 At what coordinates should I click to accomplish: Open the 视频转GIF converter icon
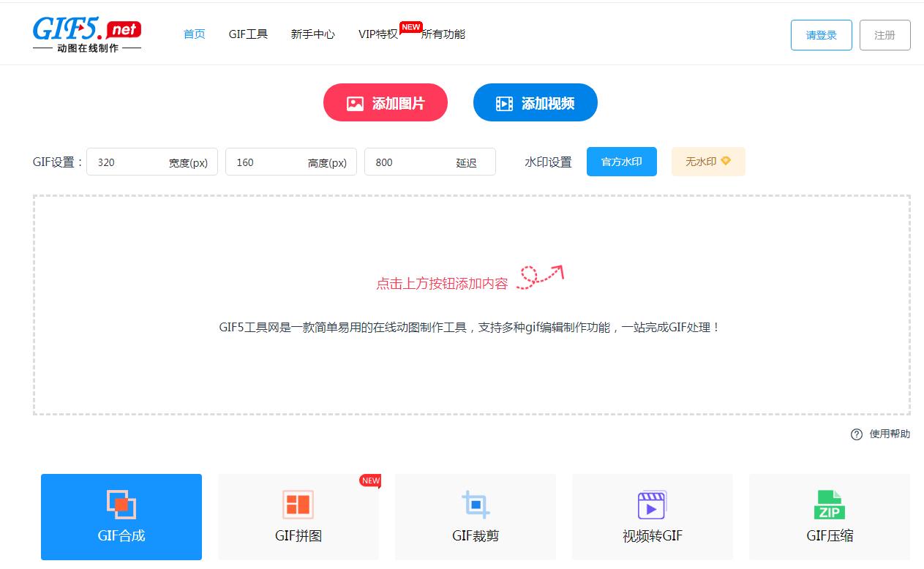tap(652, 505)
